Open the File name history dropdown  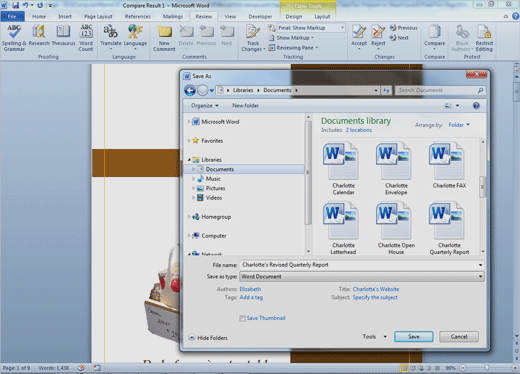tap(480, 265)
